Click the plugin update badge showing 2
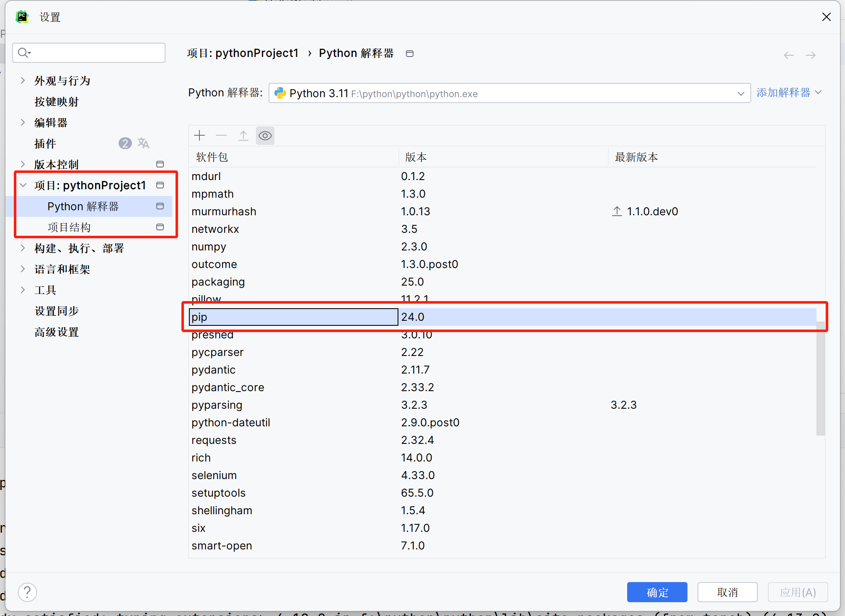The width and height of the screenshot is (845, 616). pyautogui.click(x=125, y=143)
